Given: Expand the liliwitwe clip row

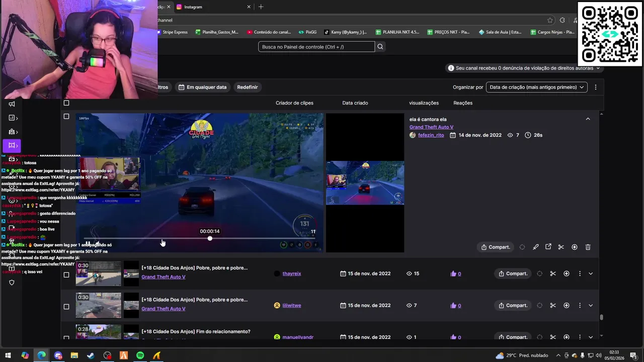Looking at the screenshot, I should point(591,305).
